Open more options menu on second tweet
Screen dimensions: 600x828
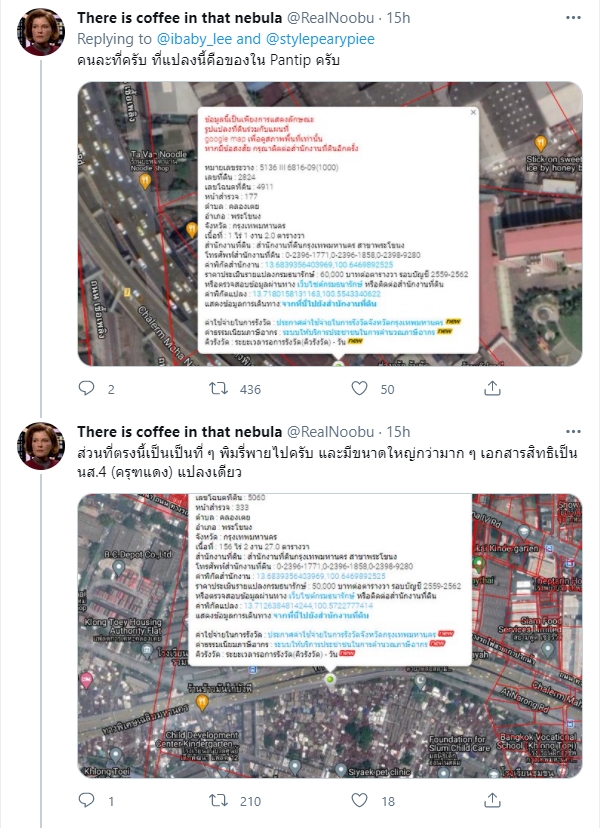[x=573, y=431]
